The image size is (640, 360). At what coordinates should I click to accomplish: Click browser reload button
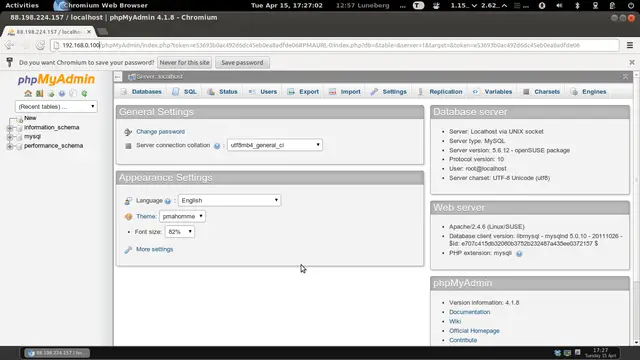(40, 45)
